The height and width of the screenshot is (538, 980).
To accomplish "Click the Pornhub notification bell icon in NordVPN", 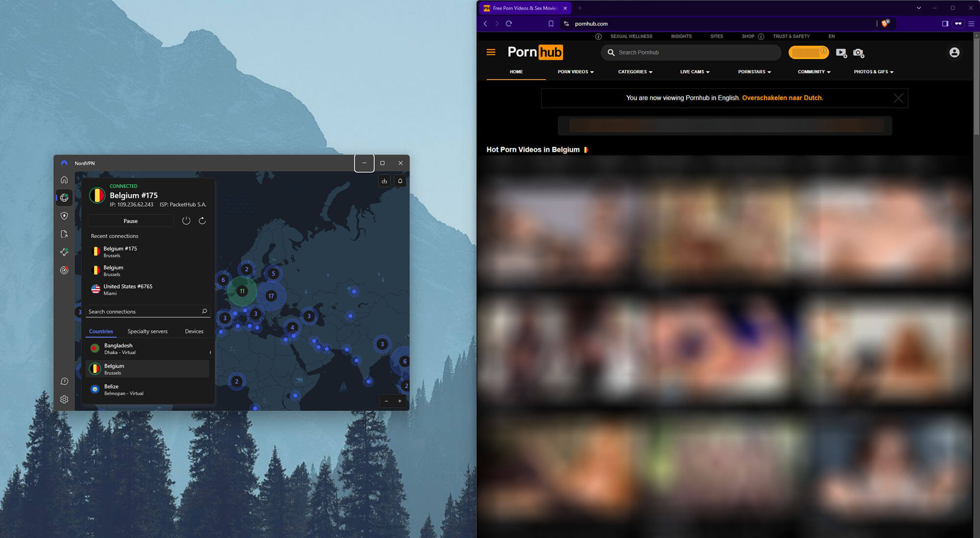I will pyautogui.click(x=400, y=180).
